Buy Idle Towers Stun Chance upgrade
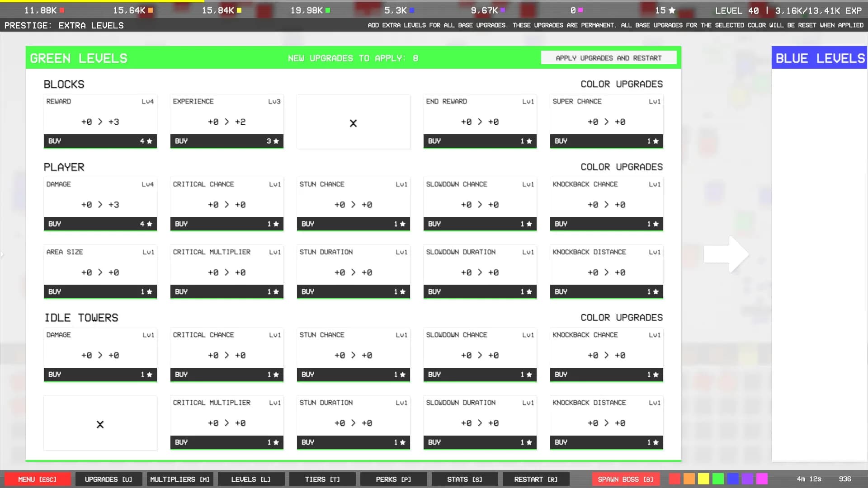 click(x=353, y=374)
